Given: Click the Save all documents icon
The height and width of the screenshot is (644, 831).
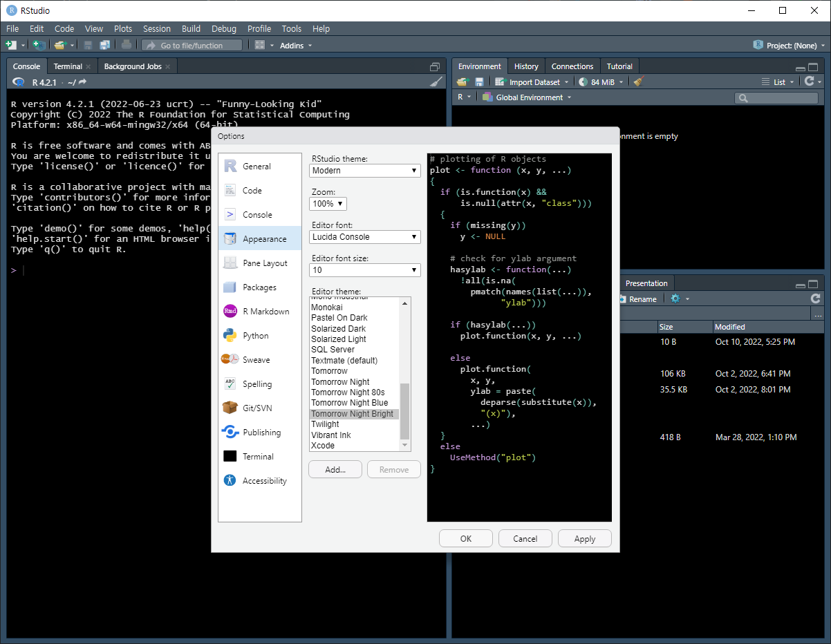Looking at the screenshot, I should point(105,45).
